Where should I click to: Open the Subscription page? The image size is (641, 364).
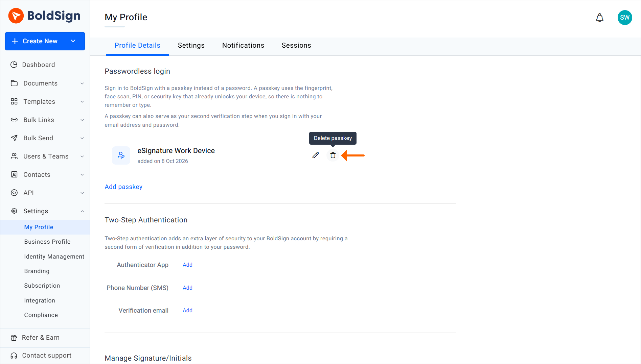click(x=42, y=286)
